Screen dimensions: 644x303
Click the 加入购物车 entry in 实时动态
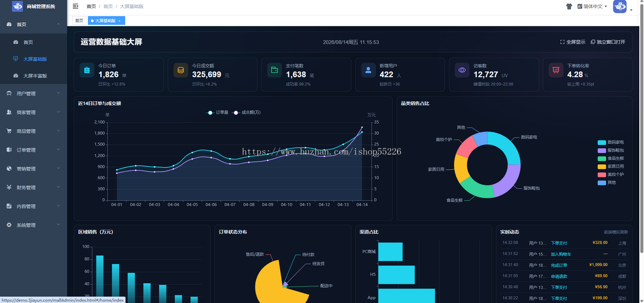click(561, 254)
